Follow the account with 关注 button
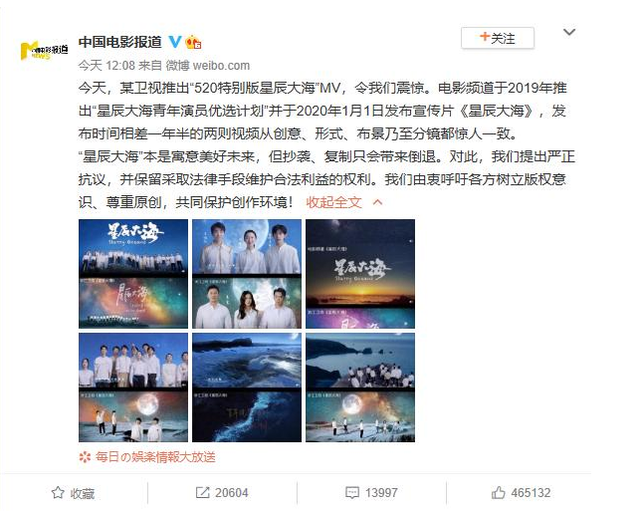 (x=498, y=38)
